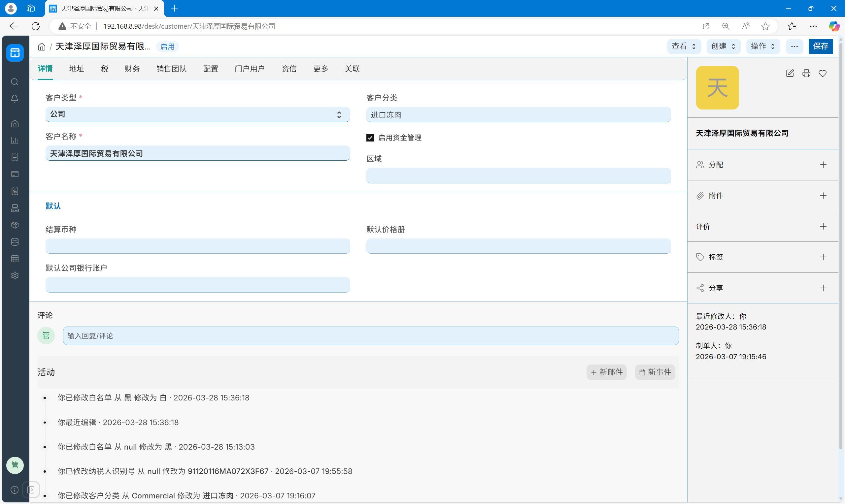Open notifications bell in sidebar
845x504 pixels.
click(15, 99)
